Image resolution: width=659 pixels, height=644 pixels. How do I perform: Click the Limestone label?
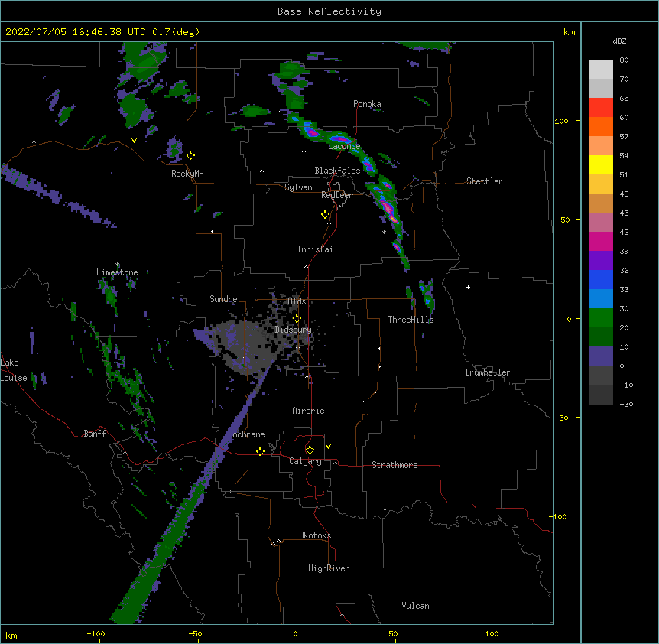(117, 272)
